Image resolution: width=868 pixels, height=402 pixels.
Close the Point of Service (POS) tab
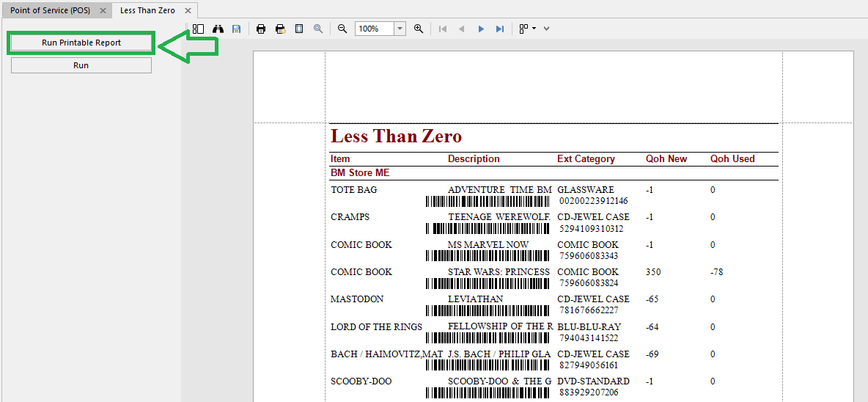coord(103,11)
